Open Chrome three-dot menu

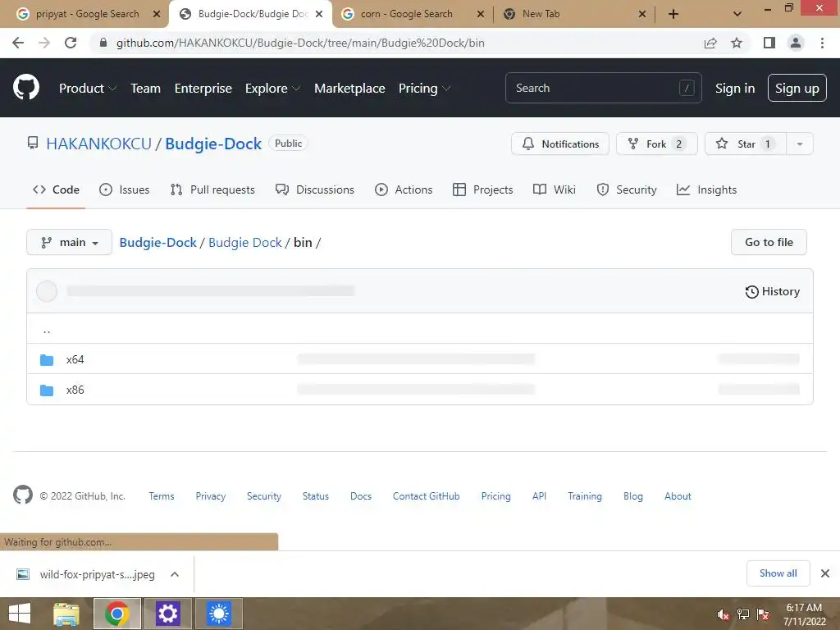point(822,43)
